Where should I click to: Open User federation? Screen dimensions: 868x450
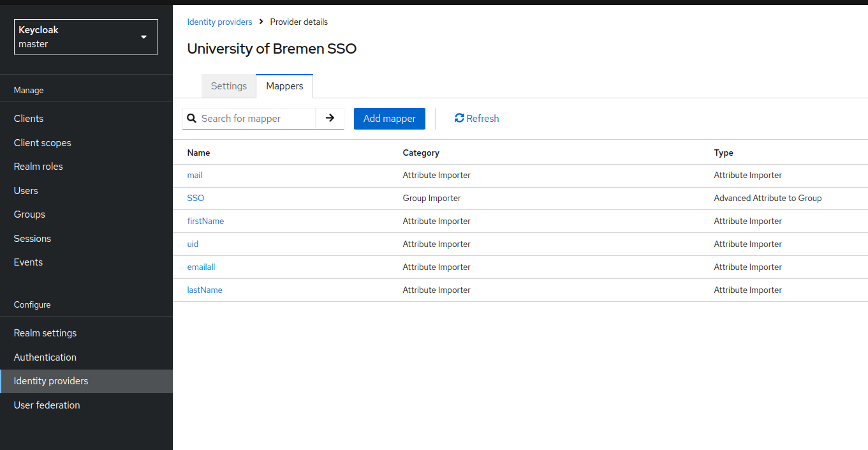pos(86,405)
